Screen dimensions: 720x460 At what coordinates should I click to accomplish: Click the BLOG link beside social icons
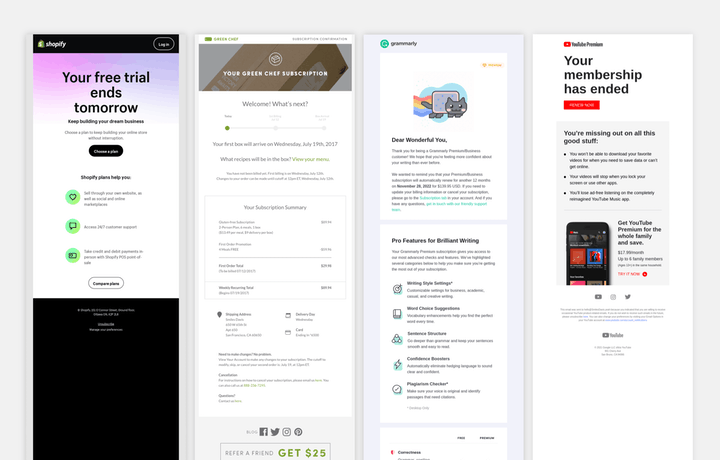pos(252,432)
